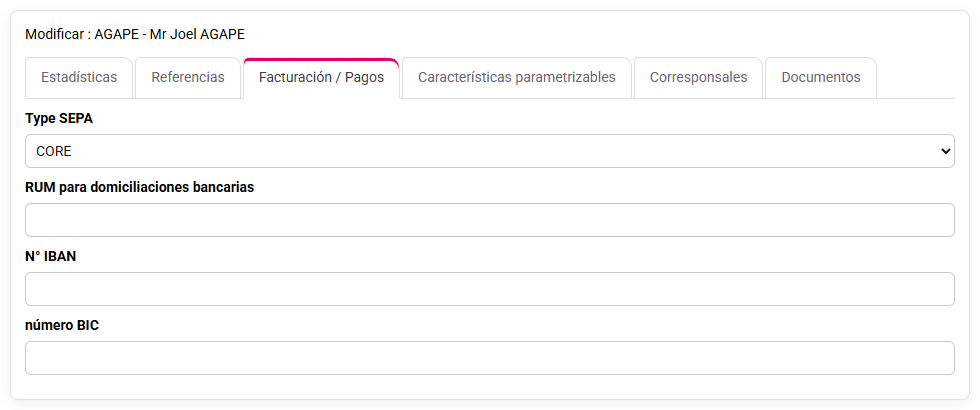Place cursor in the número BIC field
980x410 pixels.
[489, 358]
